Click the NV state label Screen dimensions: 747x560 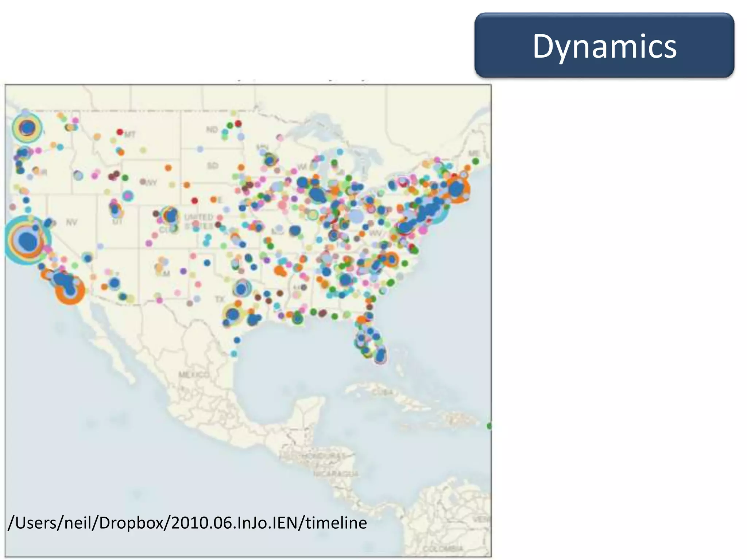(x=71, y=222)
